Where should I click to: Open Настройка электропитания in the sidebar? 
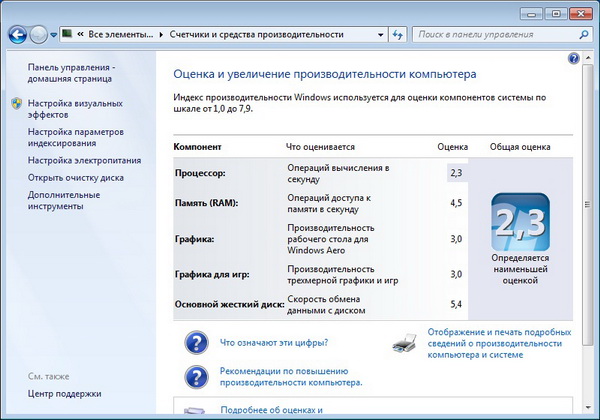click(x=84, y=160)
